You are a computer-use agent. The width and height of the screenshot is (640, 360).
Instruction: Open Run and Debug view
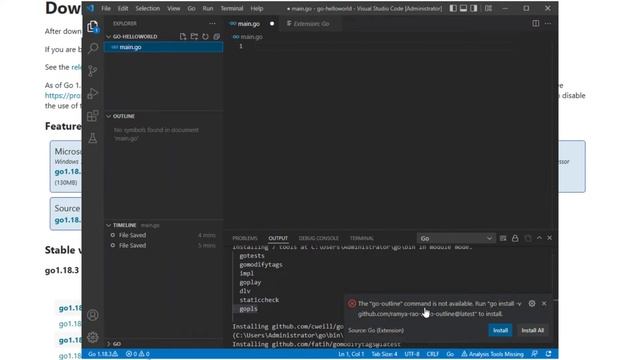coord(93,93)
